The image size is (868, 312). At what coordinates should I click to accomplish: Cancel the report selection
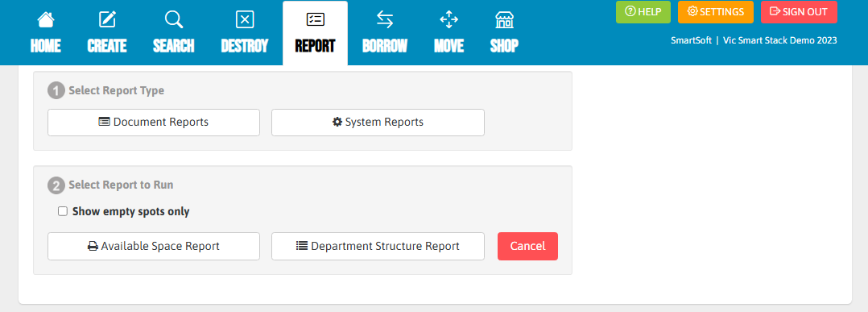click(527, 246)
